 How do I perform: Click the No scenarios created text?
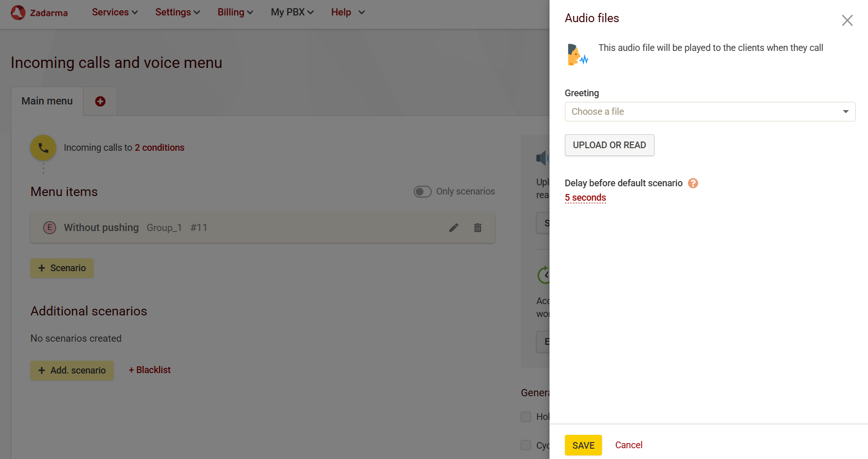pyautogui.click(x=76, y=339)
